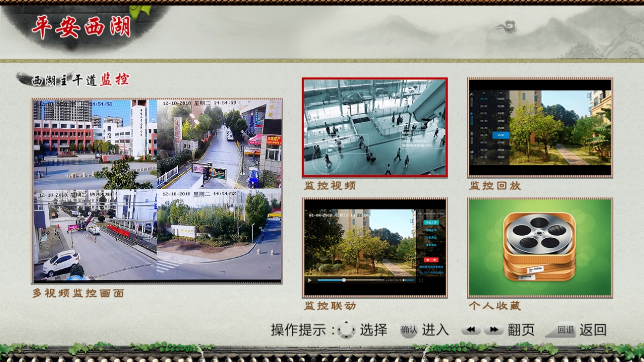Click the rewind page-back arrow icon
This screenshot has width=644, height=362.
click(x=470, y=330)
